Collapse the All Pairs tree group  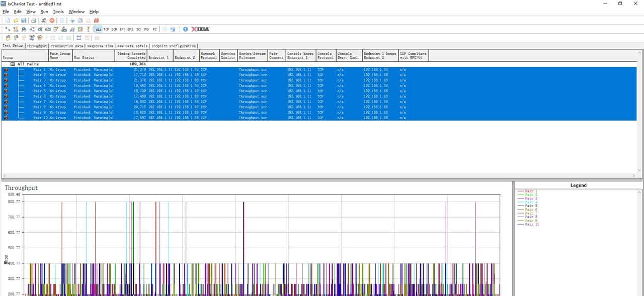13,64
